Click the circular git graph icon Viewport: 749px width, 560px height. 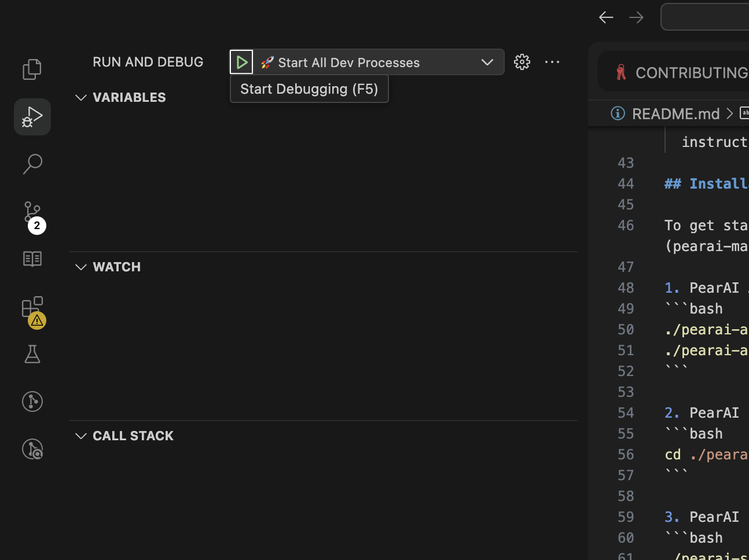(x=32, y=401)
